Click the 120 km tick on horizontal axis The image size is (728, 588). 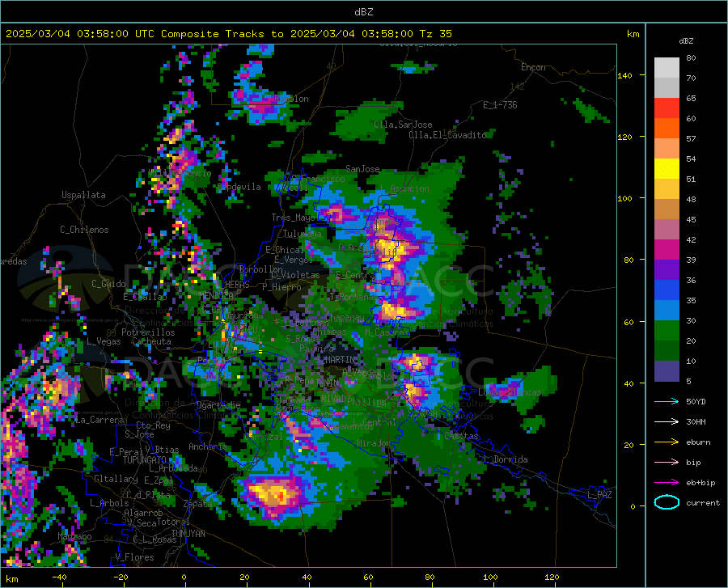(x=552, y=577)
